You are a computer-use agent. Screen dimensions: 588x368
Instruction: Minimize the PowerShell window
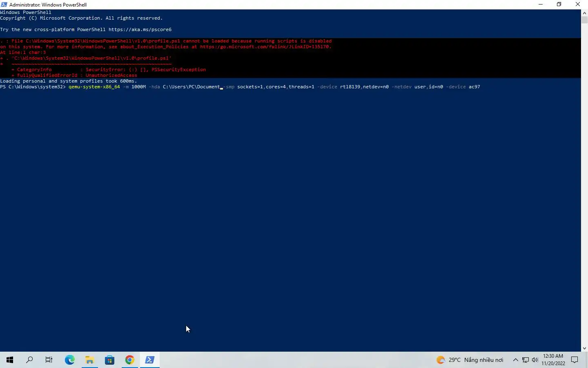pos(541,4)
